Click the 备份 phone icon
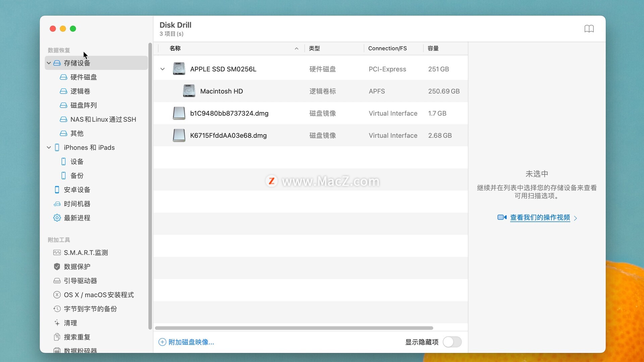 pyautogui.click(x=63, y=176)
